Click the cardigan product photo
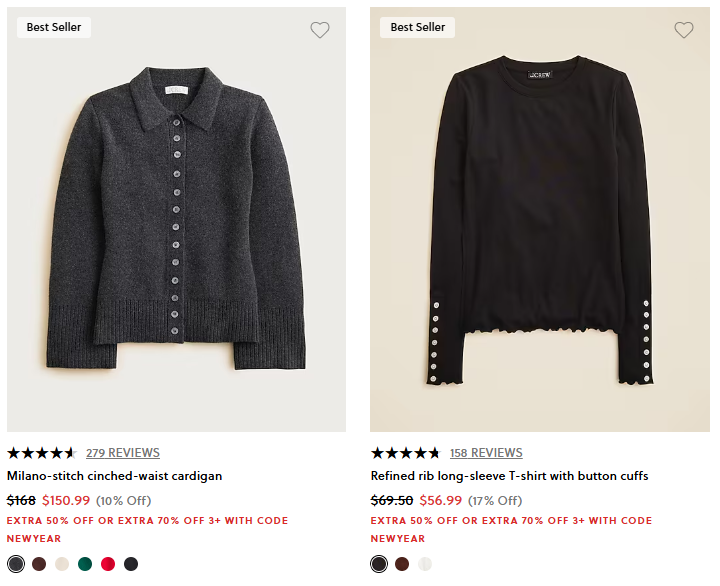This screenshot has width=720, height=586. click(176, 220)
